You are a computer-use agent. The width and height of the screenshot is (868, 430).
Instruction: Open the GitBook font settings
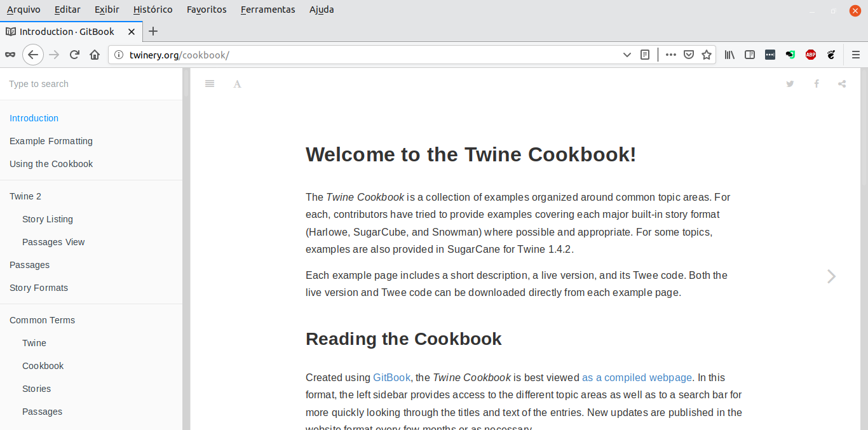click(x=237, y=84)
